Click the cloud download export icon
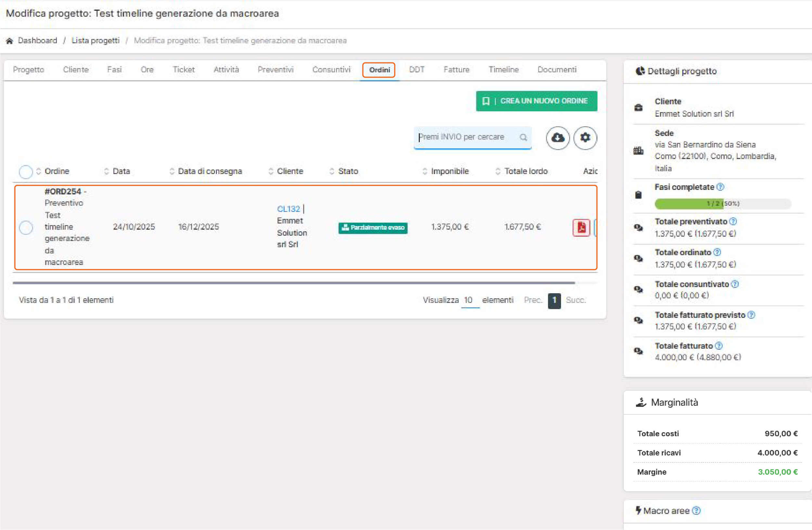This screenshot has height=530, width=812. [x=557, y=138]
